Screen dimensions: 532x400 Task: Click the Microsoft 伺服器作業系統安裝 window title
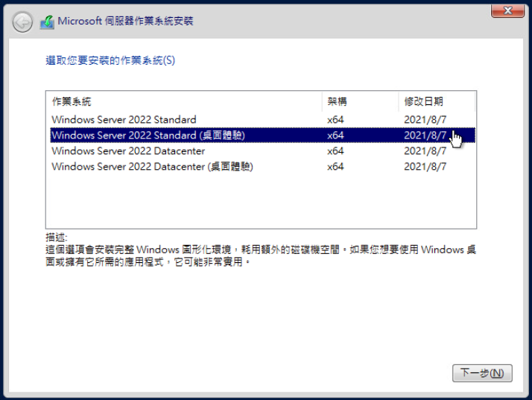point(125,21)
